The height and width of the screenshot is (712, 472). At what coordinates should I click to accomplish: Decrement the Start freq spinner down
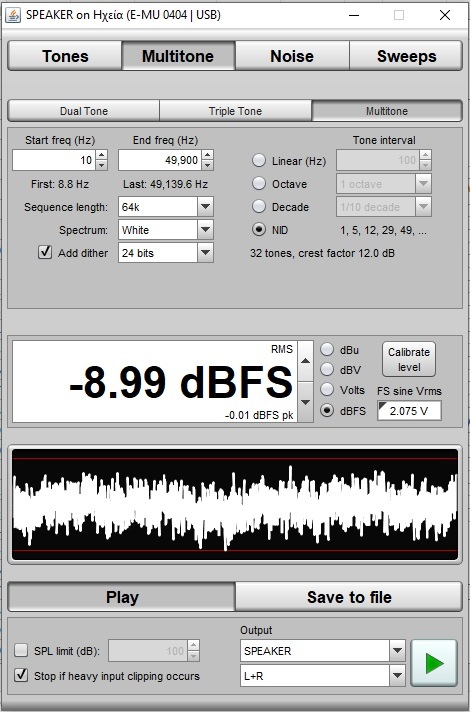point(102,165)
